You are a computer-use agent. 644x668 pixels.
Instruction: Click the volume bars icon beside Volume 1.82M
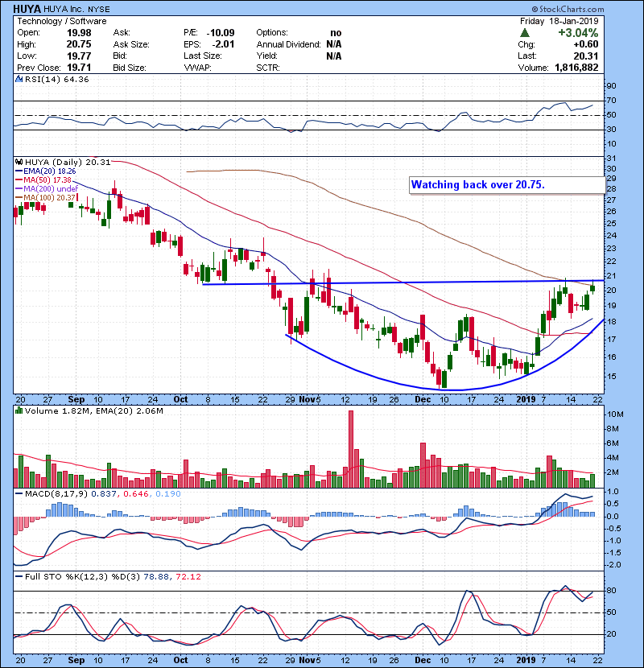pos(19,410)
